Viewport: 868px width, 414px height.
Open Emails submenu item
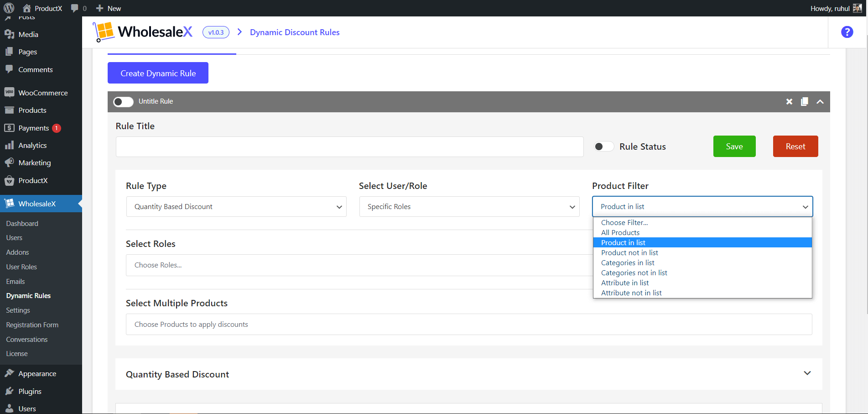16,282
